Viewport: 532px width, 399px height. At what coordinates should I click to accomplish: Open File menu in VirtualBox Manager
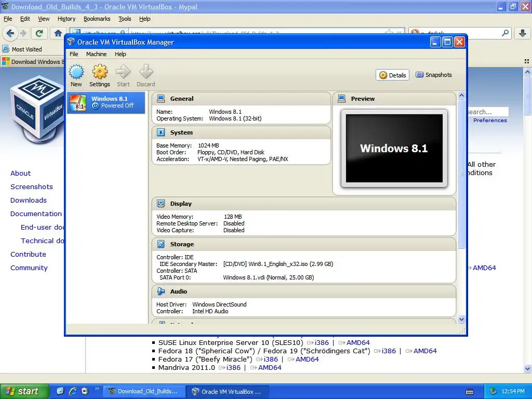coord(74,54)
